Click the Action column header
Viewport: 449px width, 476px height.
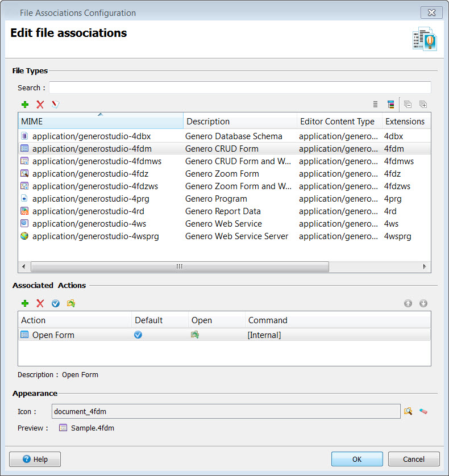click(x=74, y=320)
